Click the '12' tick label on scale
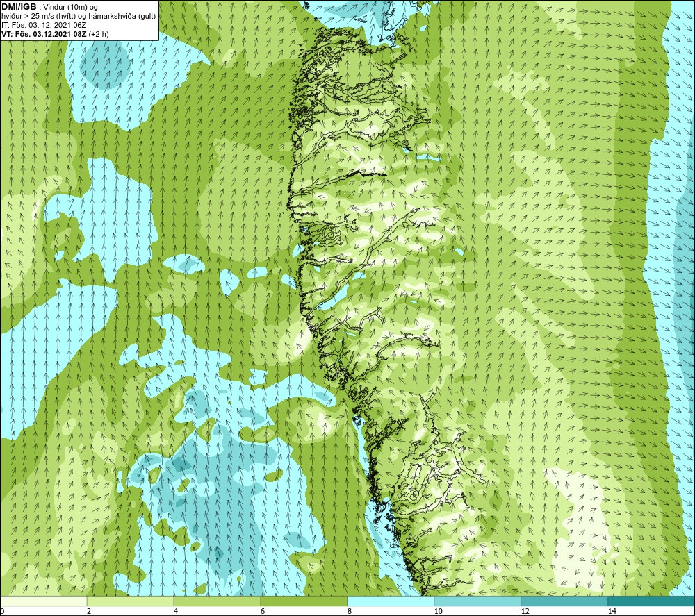This screenshot has width=695, height=616. click(525, 612)
